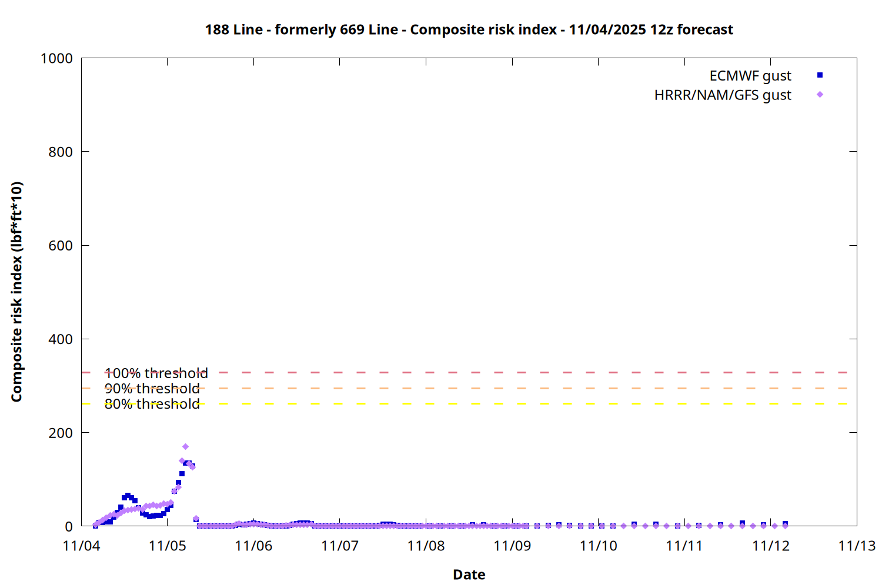Screen dimensions: 882x588
Task: Select the highest purple diamond data point
Action: [x=185, y=447]
